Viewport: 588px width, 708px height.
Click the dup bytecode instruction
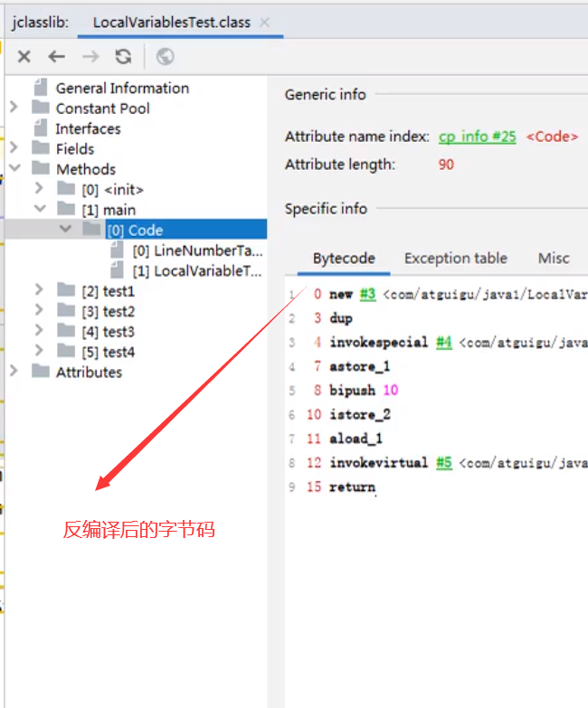[x=341, y=318]
